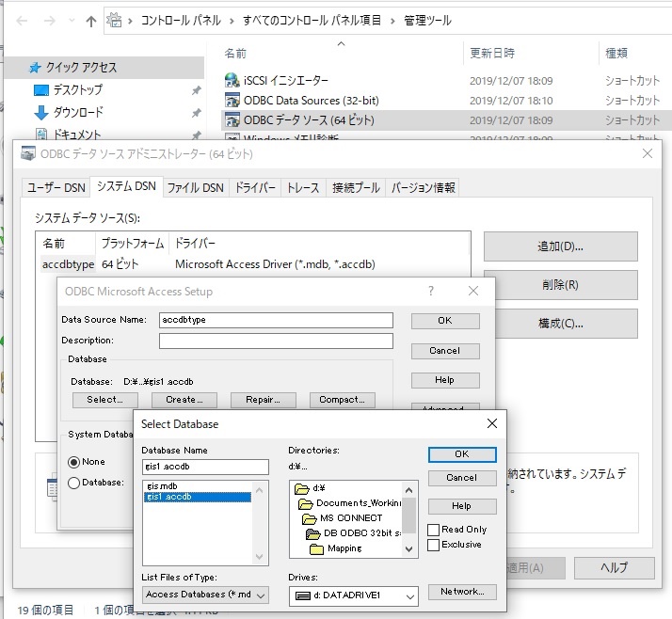The image size is (672, 619).
Task: Click Network... button
Action: tap(462, 592)
